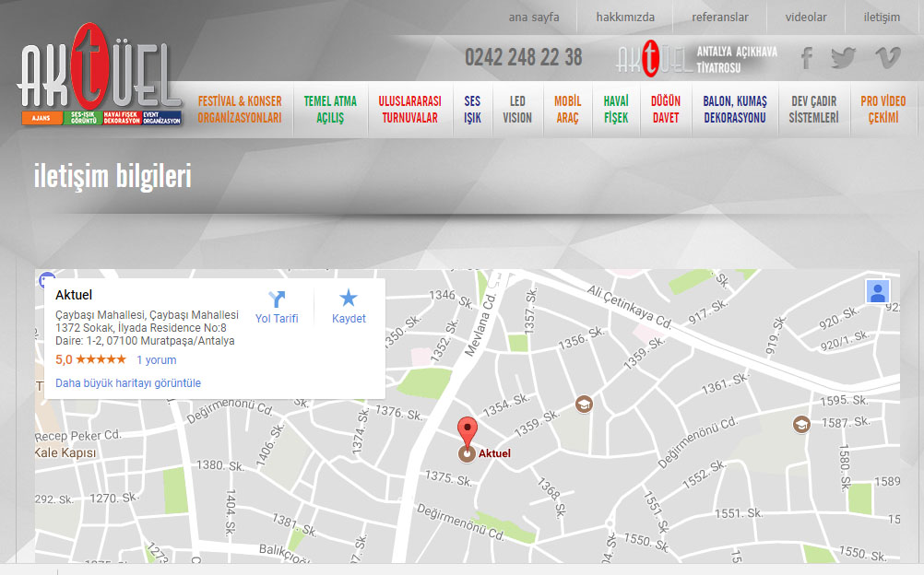The height and width of the screenshot is (575, 924).
Task: Click the 1375. Sk. street label
Action: point(448,478)
